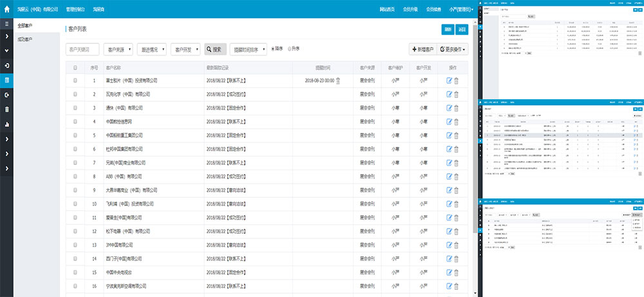Expand the 跟进情况 dropdown
This screenshot has width=644, height=297.
point(152,49)
